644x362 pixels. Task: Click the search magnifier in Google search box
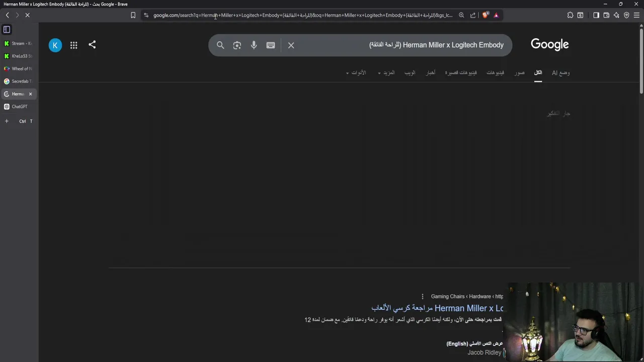[x=220, y=45]
